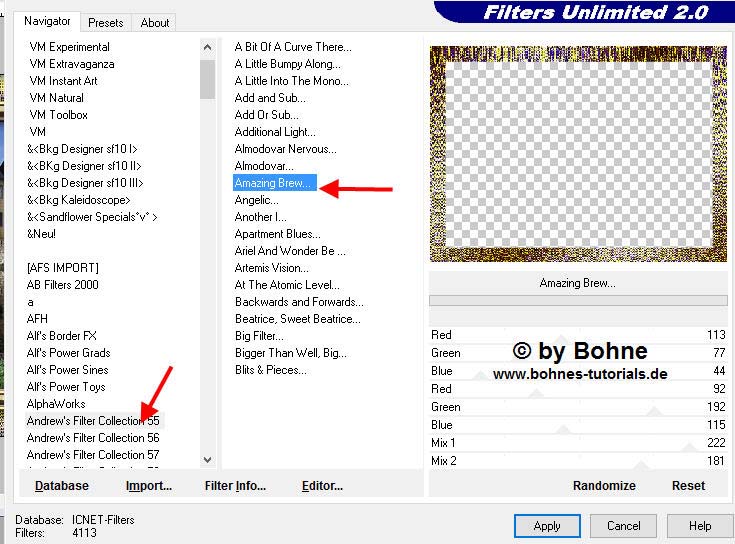Open Help for Filters Unlimited
The height and width of the screenshot is (544, 735).
700,525
